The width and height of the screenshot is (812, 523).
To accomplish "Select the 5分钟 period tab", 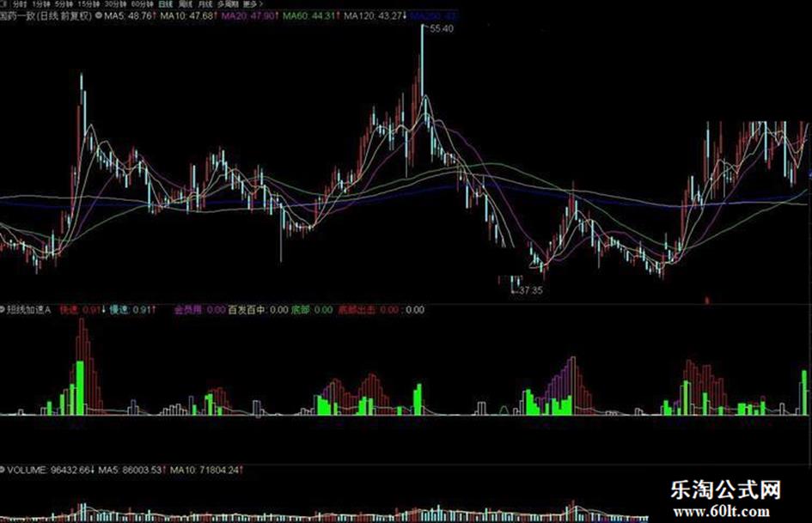I will pyautogui.click(x=64, y=4).
